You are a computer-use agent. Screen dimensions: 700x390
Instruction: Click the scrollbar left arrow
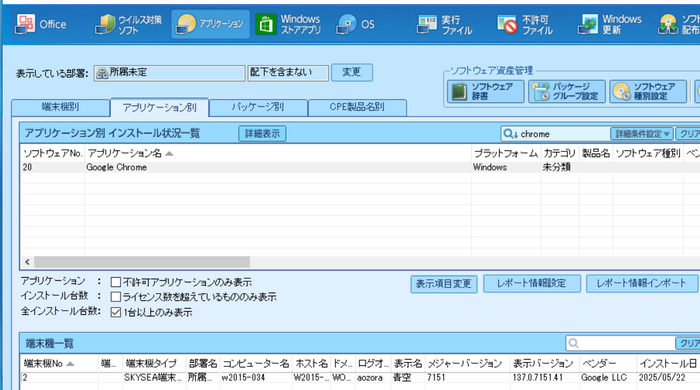(x=27, y=262)
